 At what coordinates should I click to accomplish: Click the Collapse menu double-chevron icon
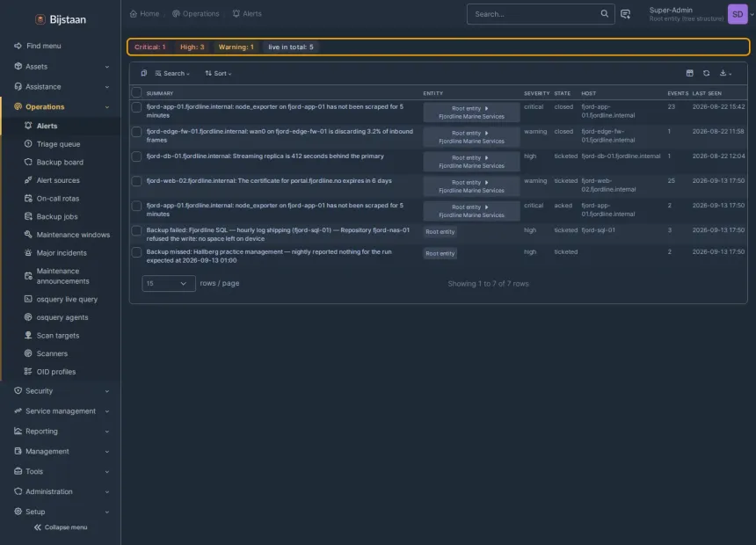coord(38,527)
